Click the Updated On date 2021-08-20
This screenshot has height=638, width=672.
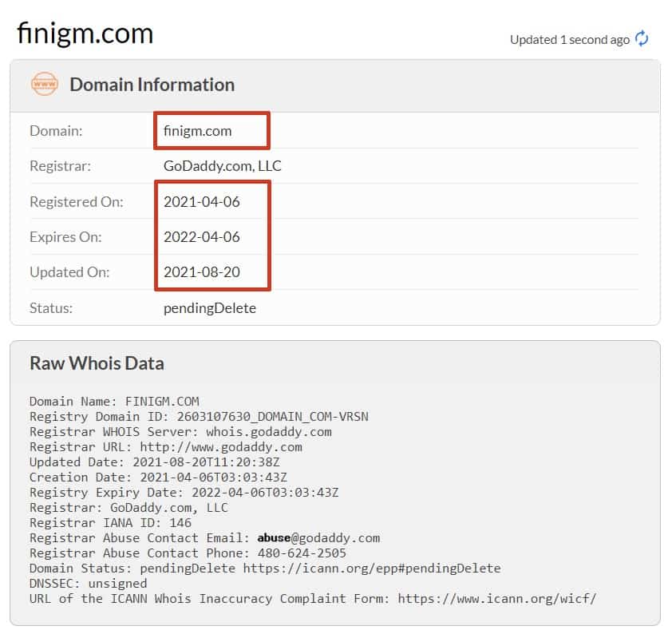pyautogui.click(x=201, y=271)
